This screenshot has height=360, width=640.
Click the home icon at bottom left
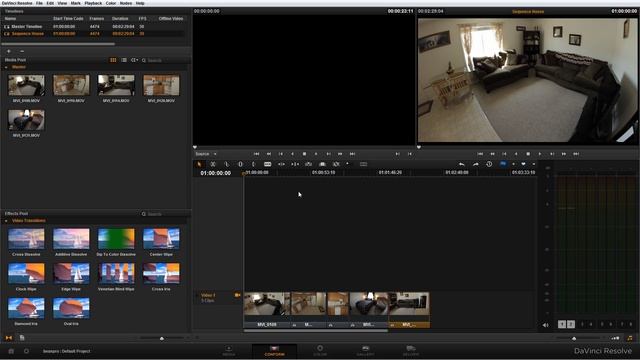click(11, 351)
